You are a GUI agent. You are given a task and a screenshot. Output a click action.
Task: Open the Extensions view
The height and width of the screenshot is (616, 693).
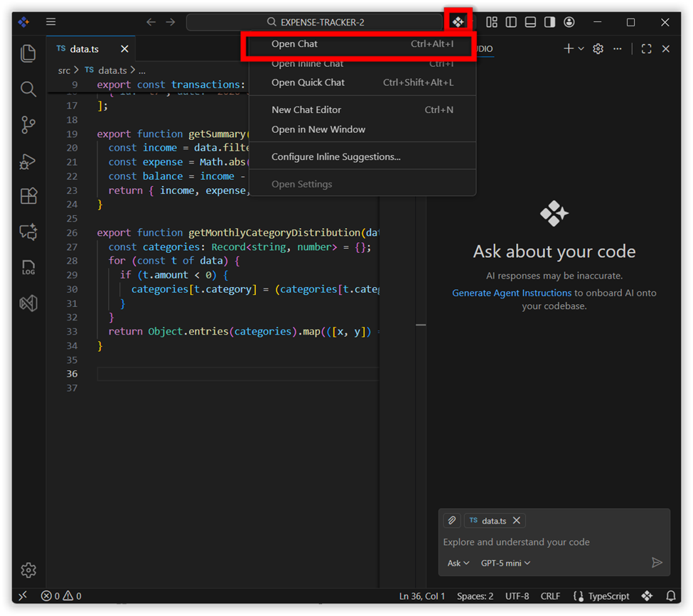[x=28, y=196]
